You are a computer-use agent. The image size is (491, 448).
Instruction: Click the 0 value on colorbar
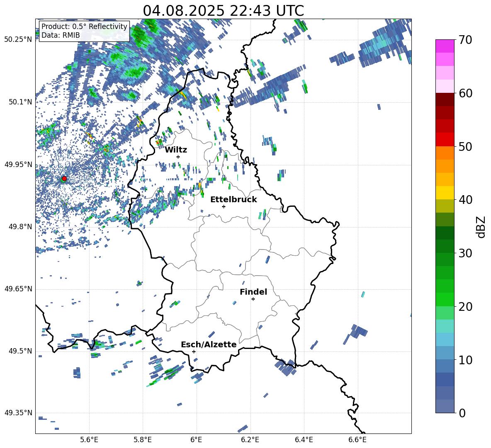(462, 413)
